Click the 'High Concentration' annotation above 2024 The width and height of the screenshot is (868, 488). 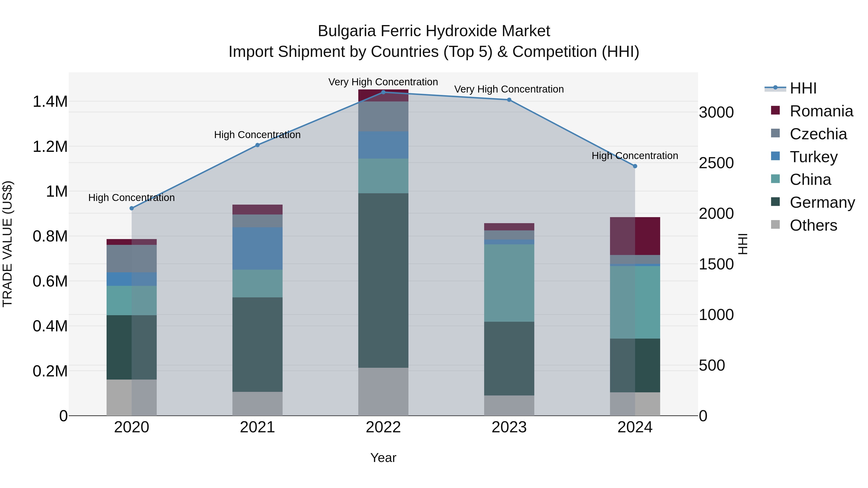tap(635, 156)
